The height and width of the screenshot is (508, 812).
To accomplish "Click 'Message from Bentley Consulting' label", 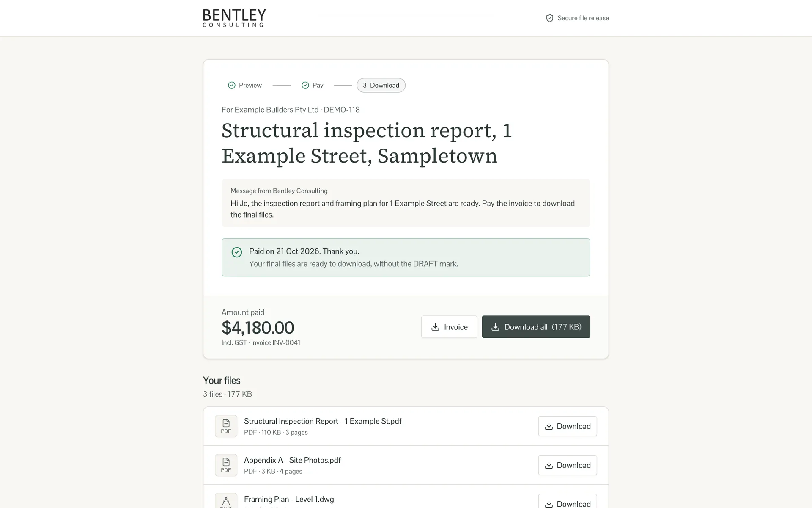I will (279, 191).
